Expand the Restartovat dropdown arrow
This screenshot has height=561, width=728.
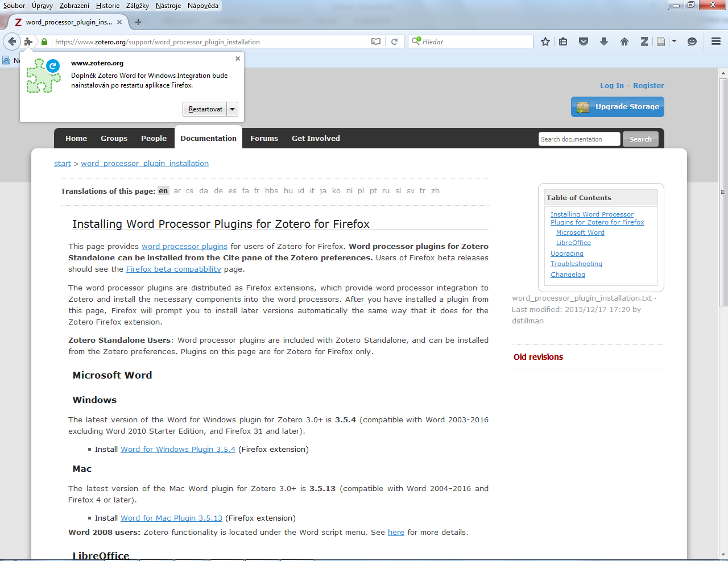(232, 109)
